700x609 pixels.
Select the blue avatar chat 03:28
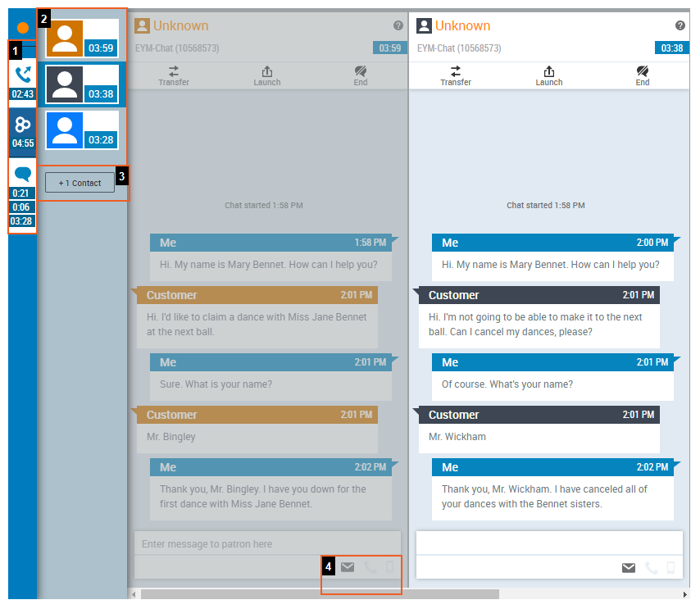pyautogui.click(x=82, y=130)
